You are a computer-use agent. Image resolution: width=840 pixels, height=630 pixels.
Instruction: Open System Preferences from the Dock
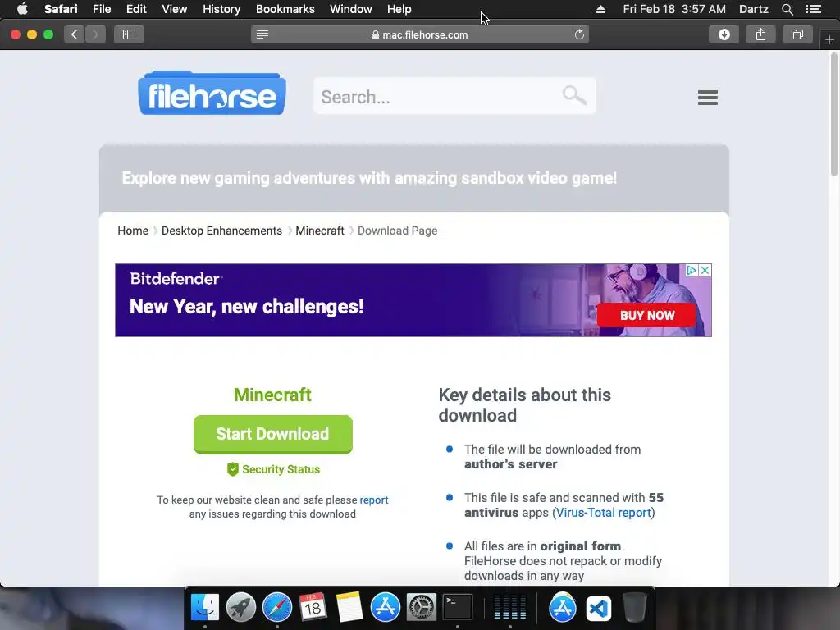(x=422, y=608)
